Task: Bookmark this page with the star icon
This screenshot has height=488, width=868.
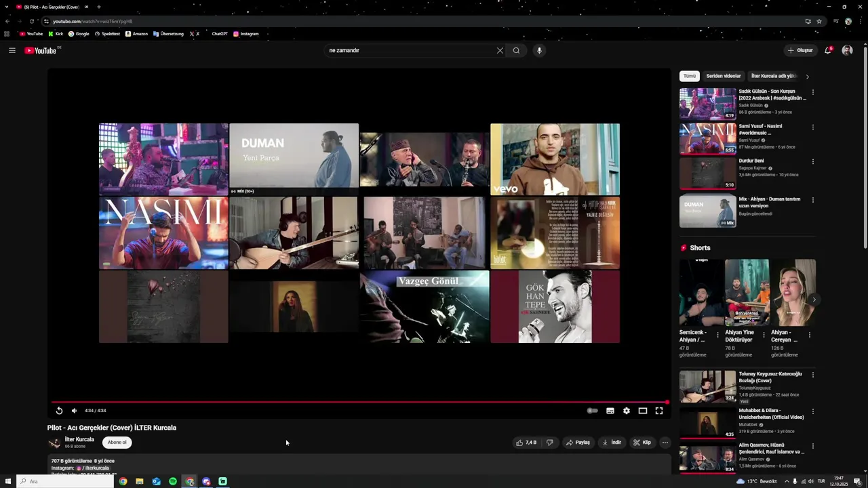Action: [x=819, y=21]
